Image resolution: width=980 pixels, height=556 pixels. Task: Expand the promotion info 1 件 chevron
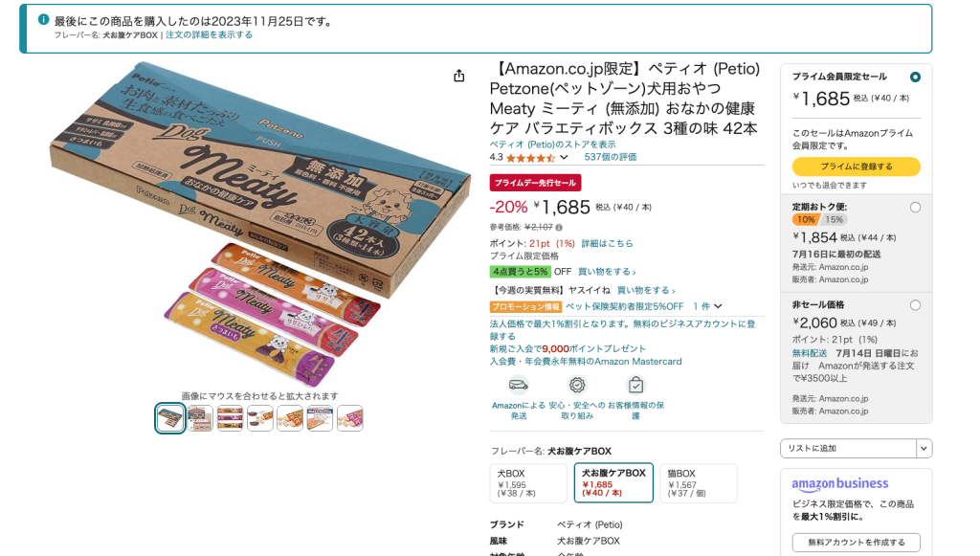click(x=718, y=307)
